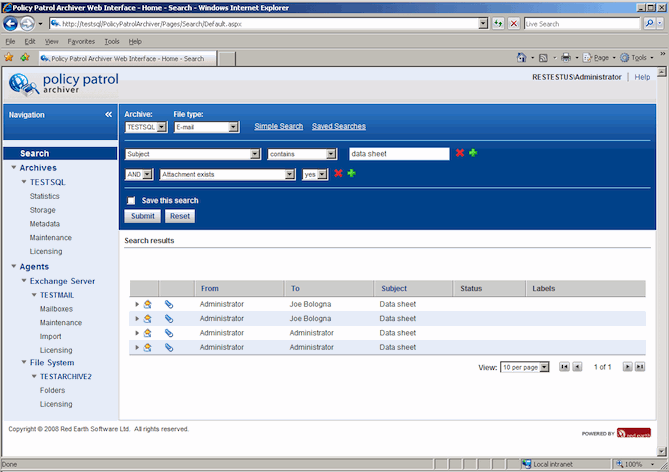The width and height of the screenshot is (669, 472).
Task: Open Folders under TESTARCHIVE2
Action: point(52,390)
